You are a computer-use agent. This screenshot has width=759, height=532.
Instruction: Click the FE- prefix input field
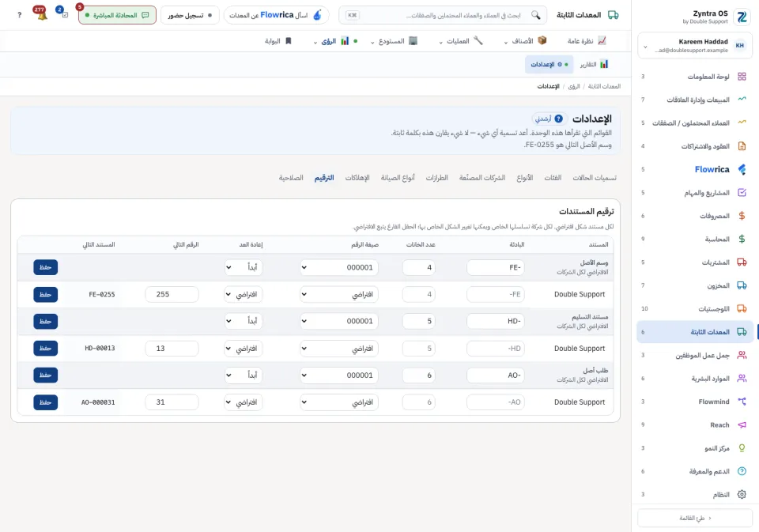tap(496, 267)
